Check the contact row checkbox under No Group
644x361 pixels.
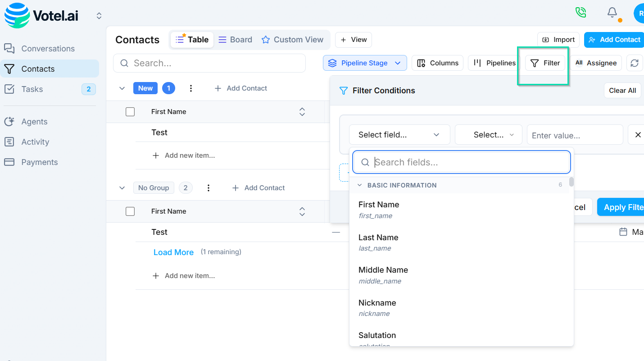point(130,211)
